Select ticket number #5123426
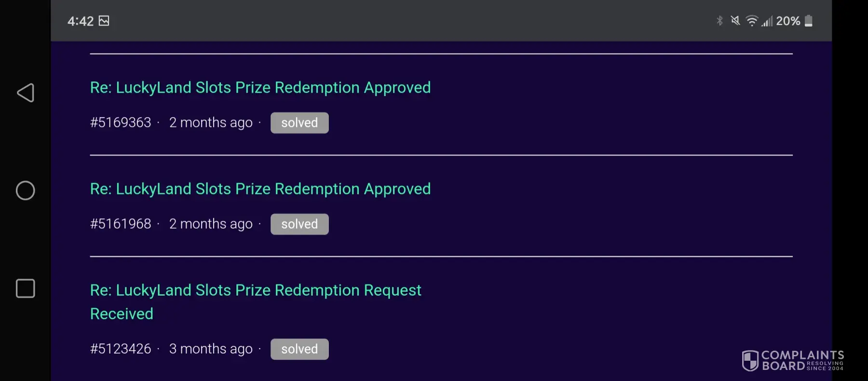 [x=121, y=349]
